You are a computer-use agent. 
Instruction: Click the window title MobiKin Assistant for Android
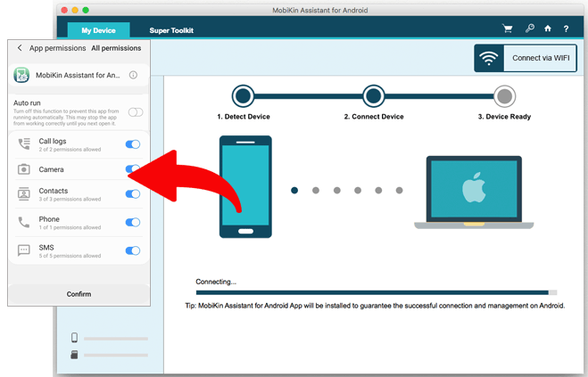point(319,10)
